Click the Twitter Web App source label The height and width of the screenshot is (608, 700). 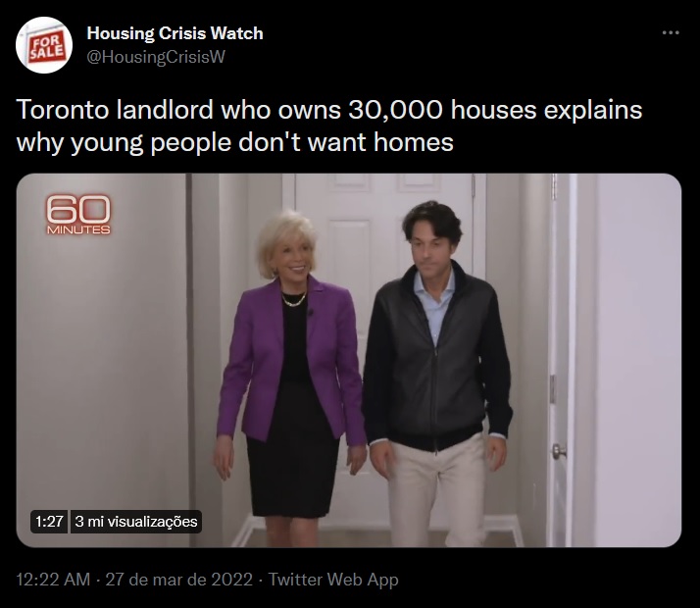pyautogui.click(x=333, y=580)
